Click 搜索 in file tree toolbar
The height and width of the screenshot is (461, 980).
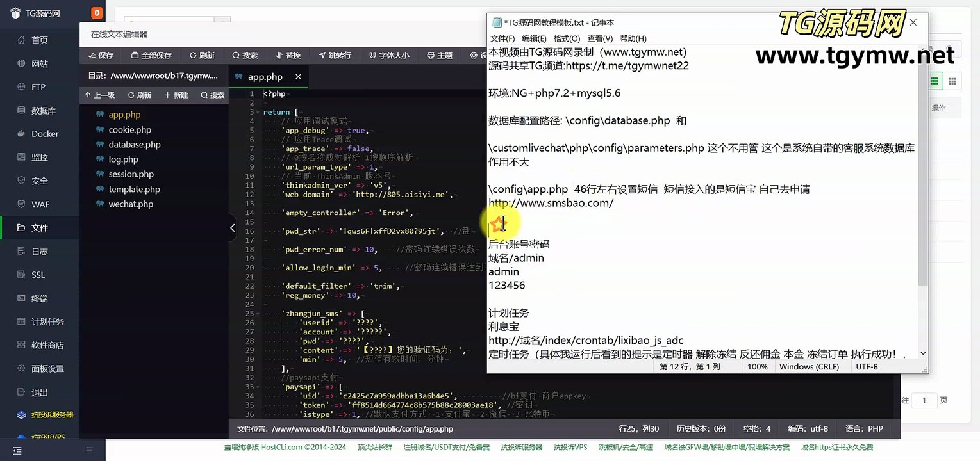[x=213, y=95]
